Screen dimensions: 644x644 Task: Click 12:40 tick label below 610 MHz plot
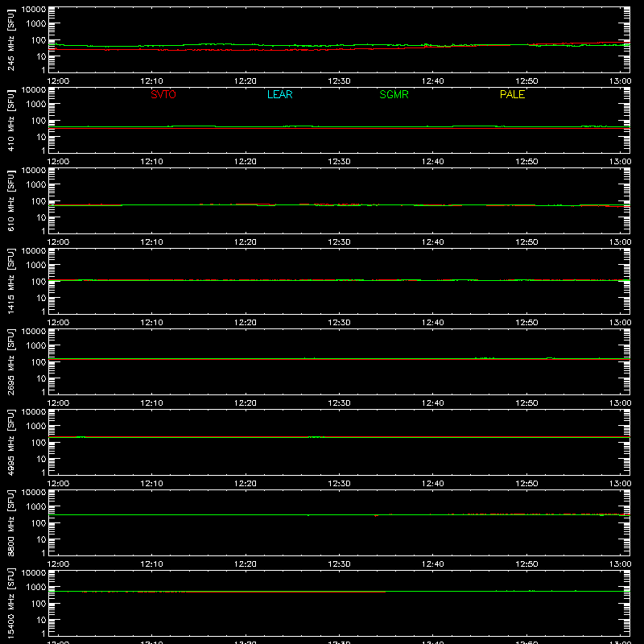tap(433, 242)
